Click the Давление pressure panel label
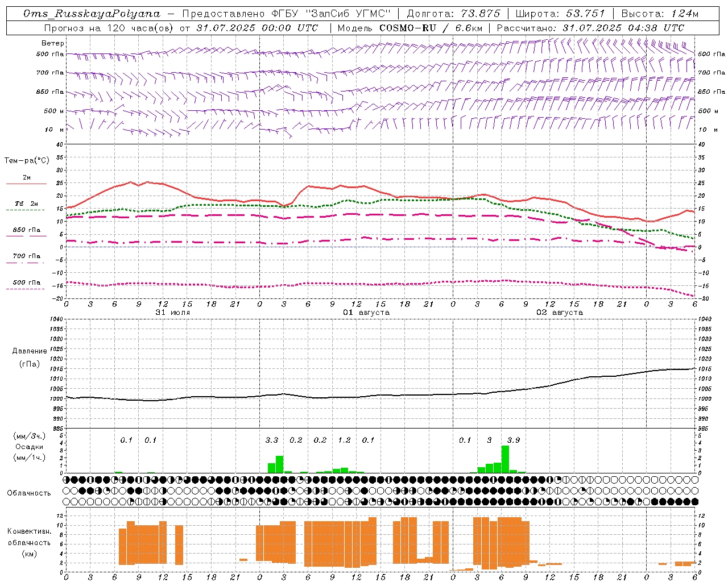The width and height of the screenshot is (728, 582). (30, 351)
